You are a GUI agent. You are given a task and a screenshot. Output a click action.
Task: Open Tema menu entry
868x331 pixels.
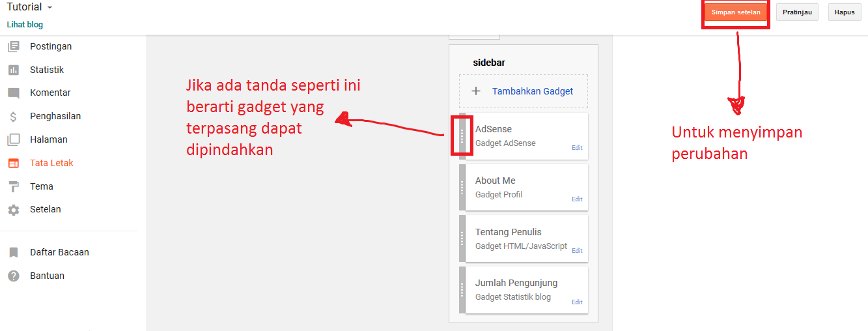pos(42,186)
